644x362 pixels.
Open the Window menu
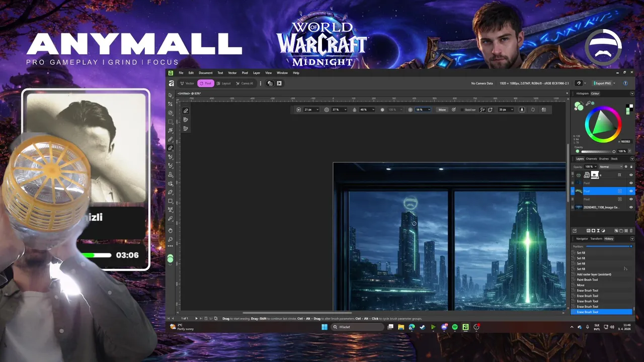coord(282,73)
